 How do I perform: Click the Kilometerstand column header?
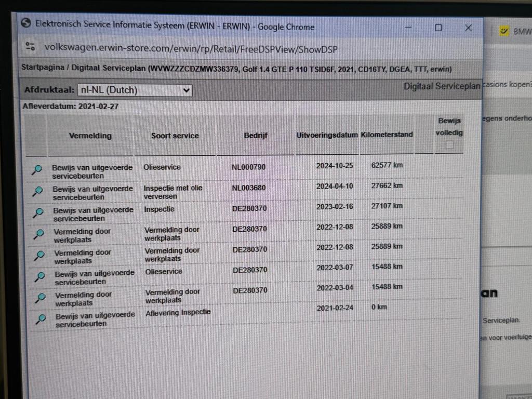pos(387,135)
